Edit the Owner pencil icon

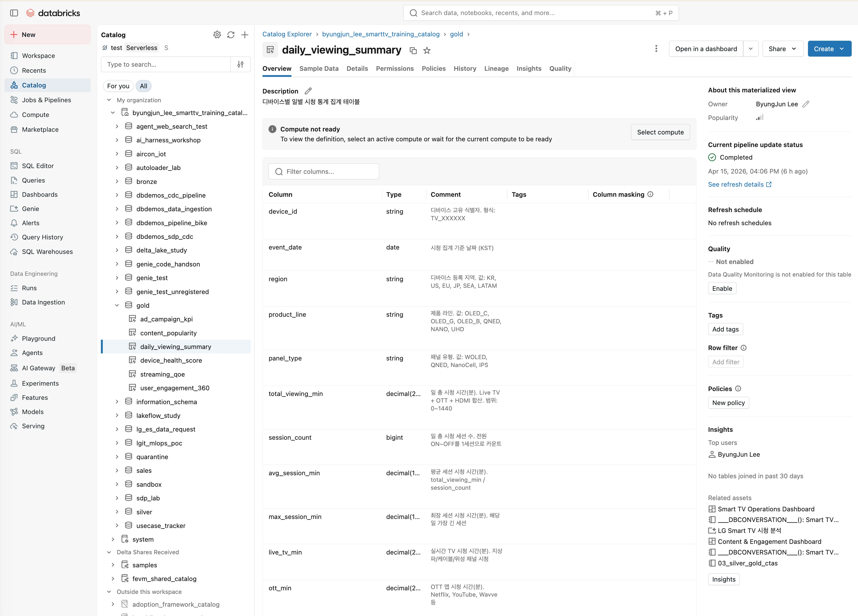pyautogui.click(x=806, y=104)
